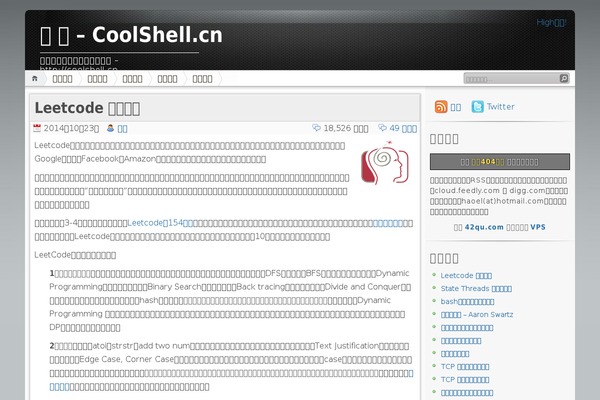Follow the Twitter text link
This screenshot has width=600, height=400.
pos(501,107)
